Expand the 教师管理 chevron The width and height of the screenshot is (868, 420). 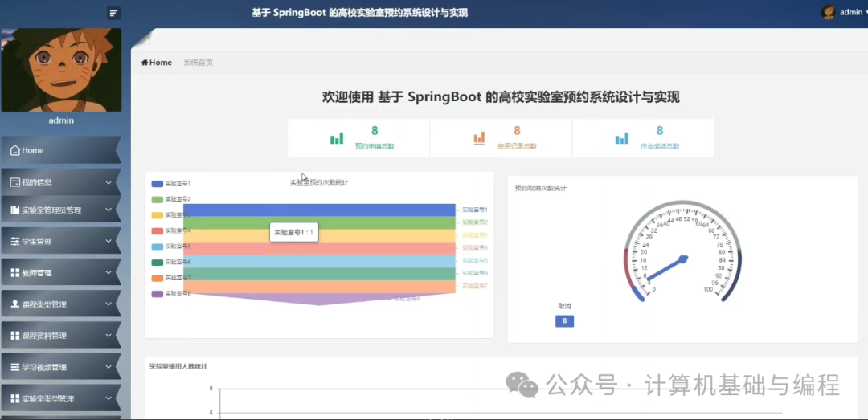(108, 273)
